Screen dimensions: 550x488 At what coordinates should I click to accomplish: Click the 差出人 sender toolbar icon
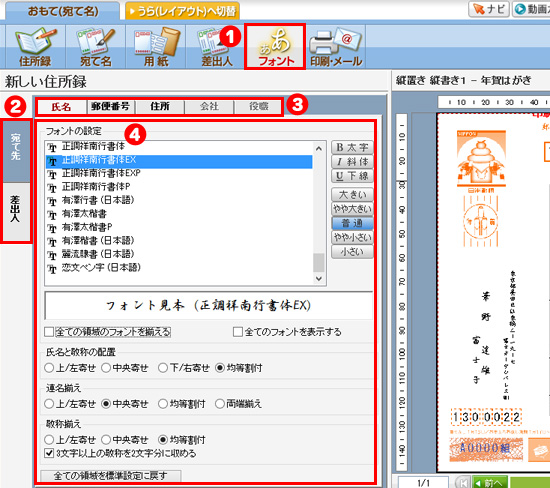click(215, 47)
